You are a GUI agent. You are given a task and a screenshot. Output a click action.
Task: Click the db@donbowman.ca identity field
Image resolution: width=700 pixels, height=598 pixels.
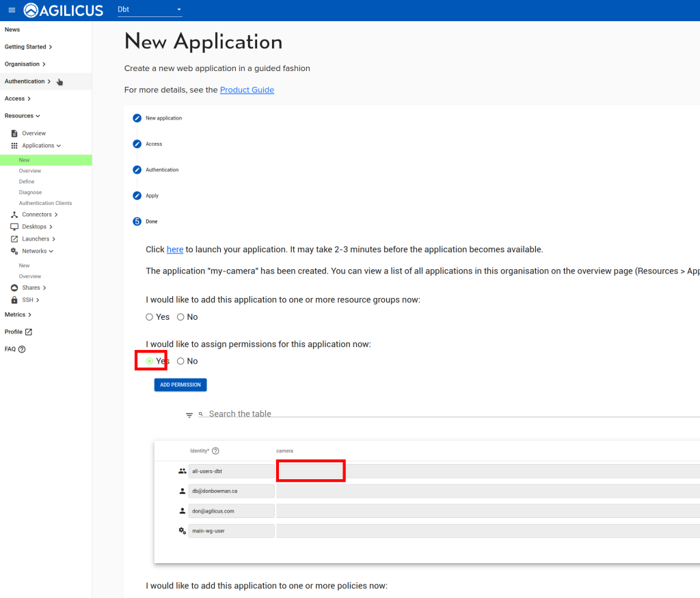(x=231, y=491)
